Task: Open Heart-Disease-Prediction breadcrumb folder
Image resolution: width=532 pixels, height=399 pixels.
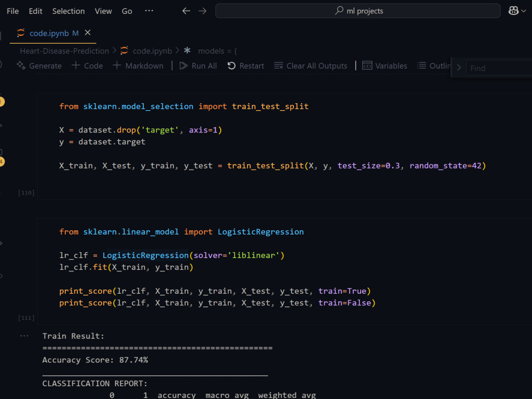Action: click(64, 51)
